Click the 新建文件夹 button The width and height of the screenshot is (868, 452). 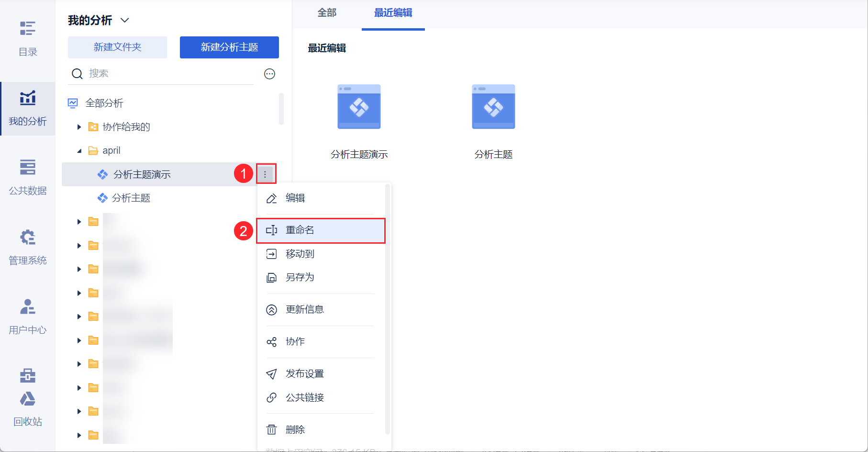(x=117, y=47)
